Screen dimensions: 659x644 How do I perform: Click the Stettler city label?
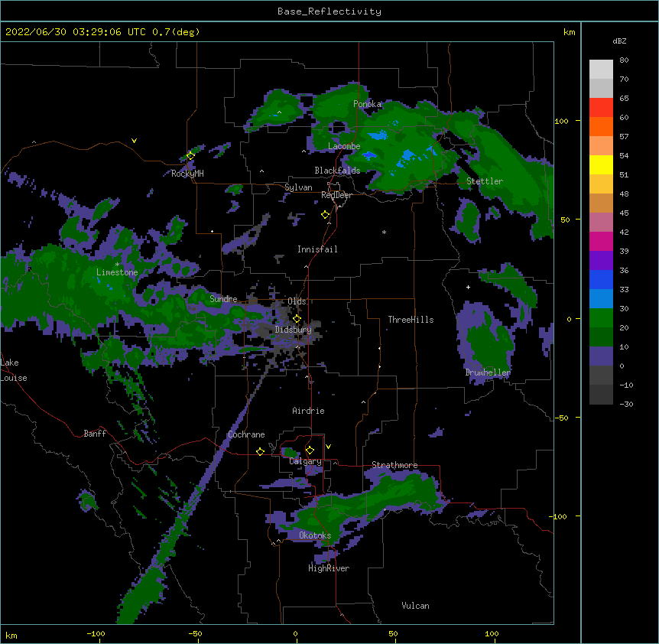click(x=485, y=181)
